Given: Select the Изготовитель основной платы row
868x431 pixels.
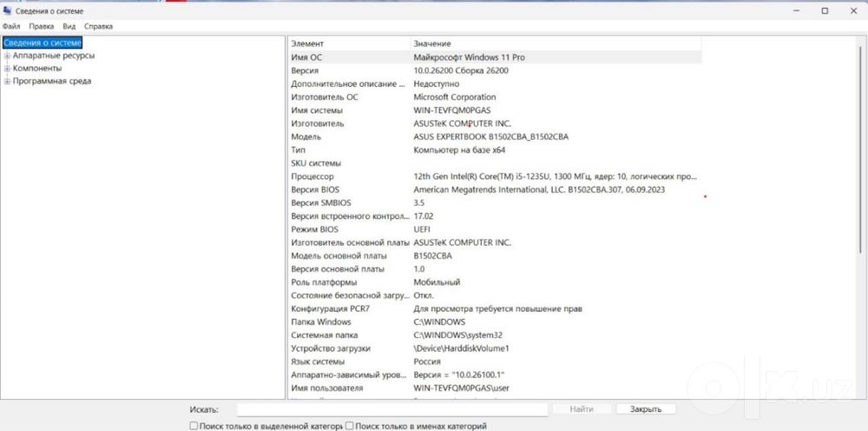Looking at the screenshot, I should pyautogui.click(x=496, y=242).
